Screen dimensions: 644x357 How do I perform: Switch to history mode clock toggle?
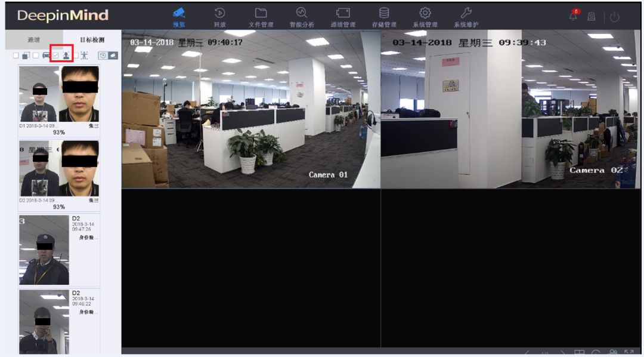pyautogui.click(x=103, y=56)
